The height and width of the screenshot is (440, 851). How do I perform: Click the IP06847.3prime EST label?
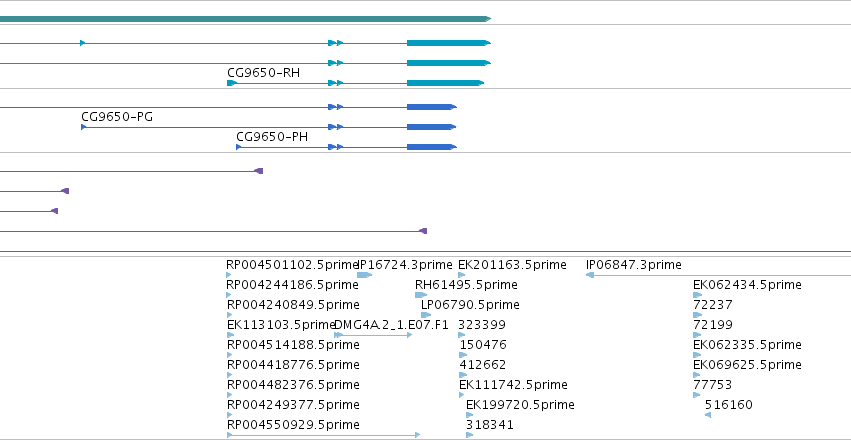click(634, 265)
